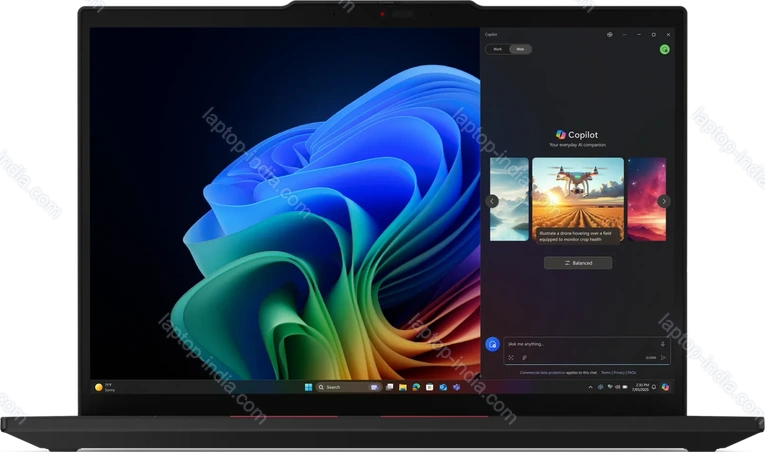Click the plugins icon in Copilot title bar
The height and width of the screenshot is (452, 765).
[x=609, y=34]
